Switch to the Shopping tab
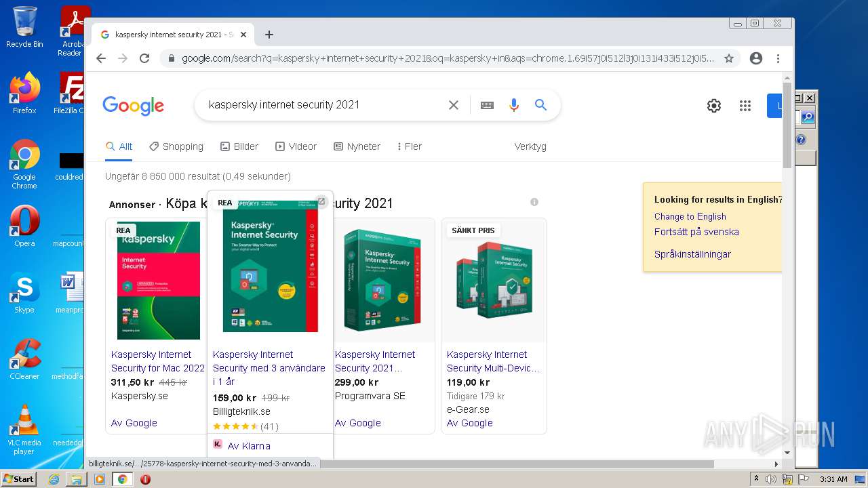The height and width of the screenshot is (488, 868). (x=176, y=146)
